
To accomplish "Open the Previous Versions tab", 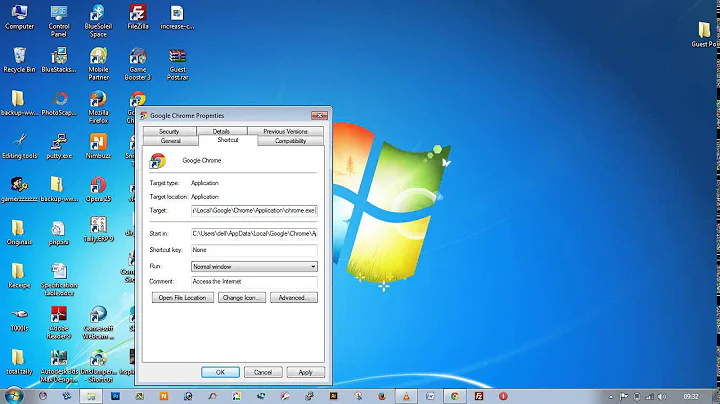I will [285, 131].
